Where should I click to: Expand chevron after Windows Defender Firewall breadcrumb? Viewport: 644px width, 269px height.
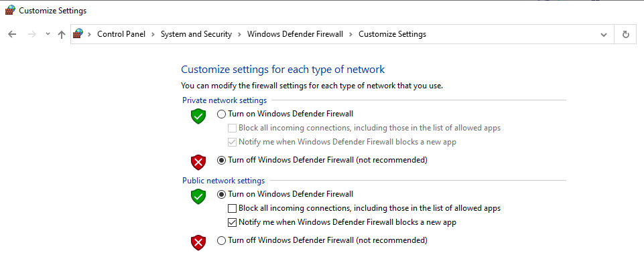pos(350,34)
